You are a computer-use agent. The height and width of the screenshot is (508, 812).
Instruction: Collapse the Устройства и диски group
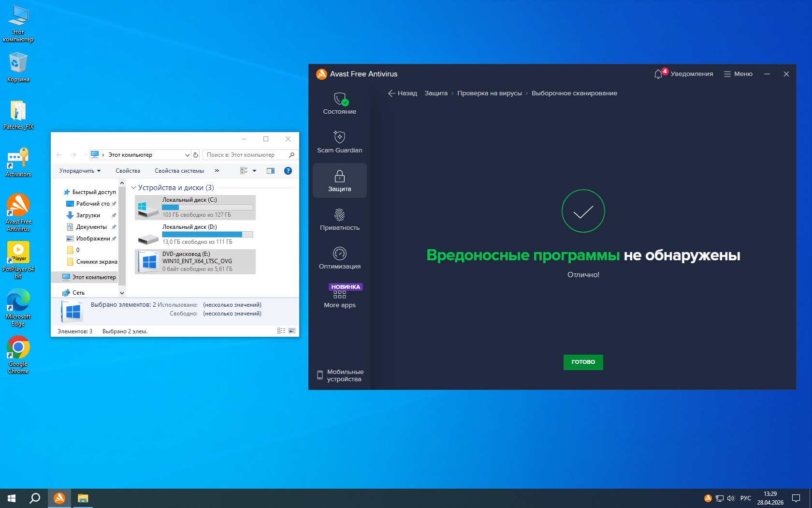pos(134,188)
